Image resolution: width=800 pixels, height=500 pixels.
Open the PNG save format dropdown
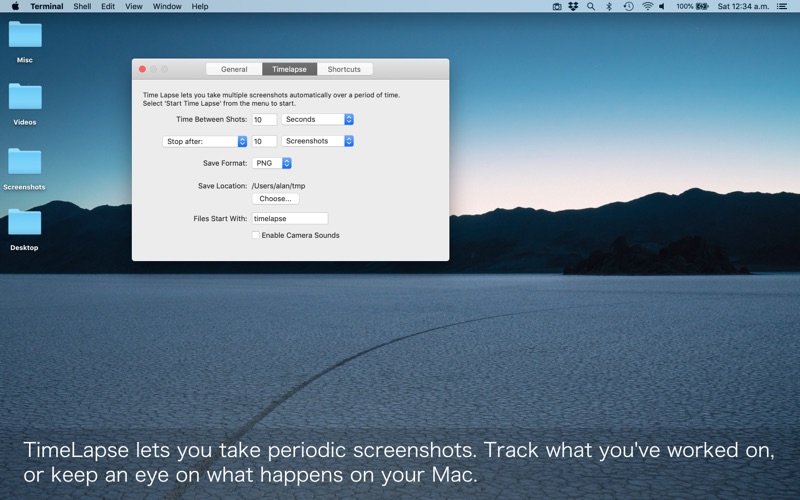pyautogui.click(x=271, y=163)
